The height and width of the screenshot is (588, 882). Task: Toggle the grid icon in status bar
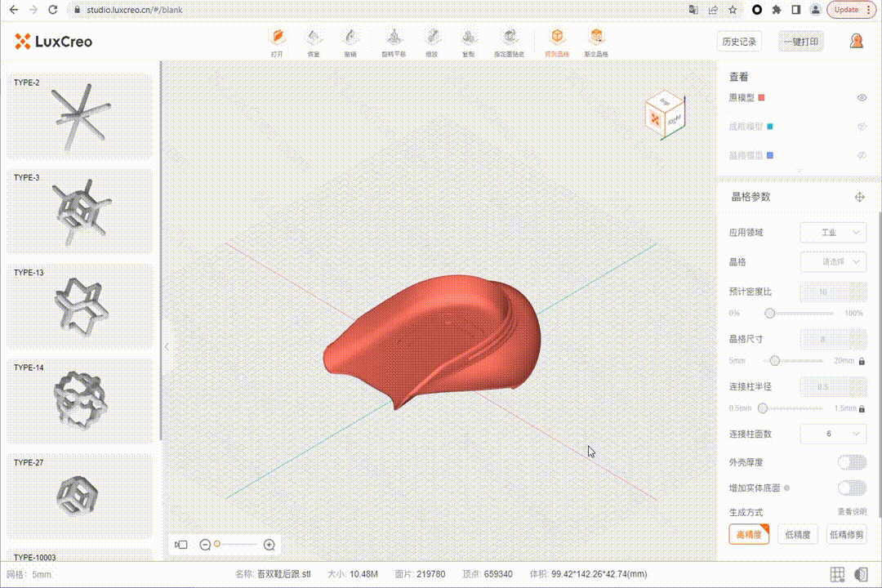837,574
